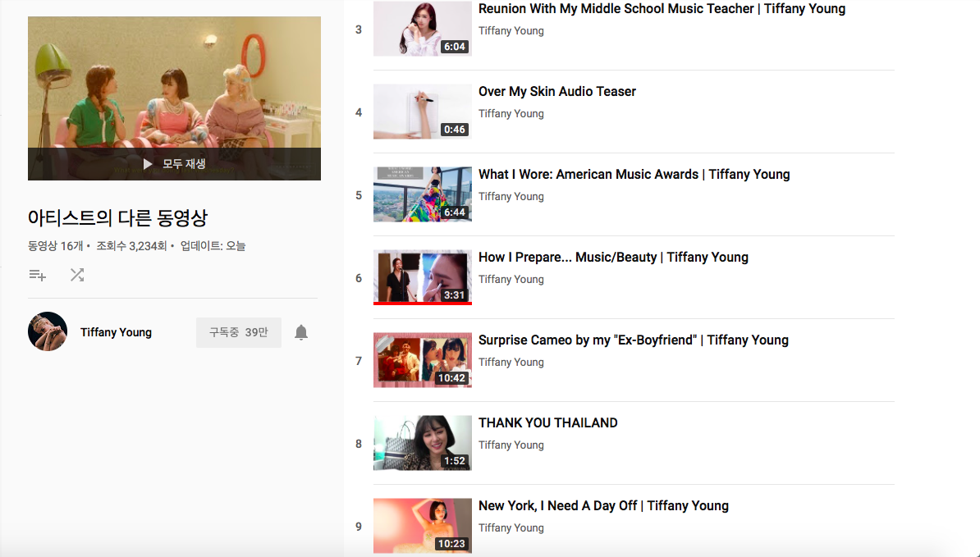Click the Tiffany Young channel avatar
The width and height of the screenshot is (980, 557).
tap(48, 331)
